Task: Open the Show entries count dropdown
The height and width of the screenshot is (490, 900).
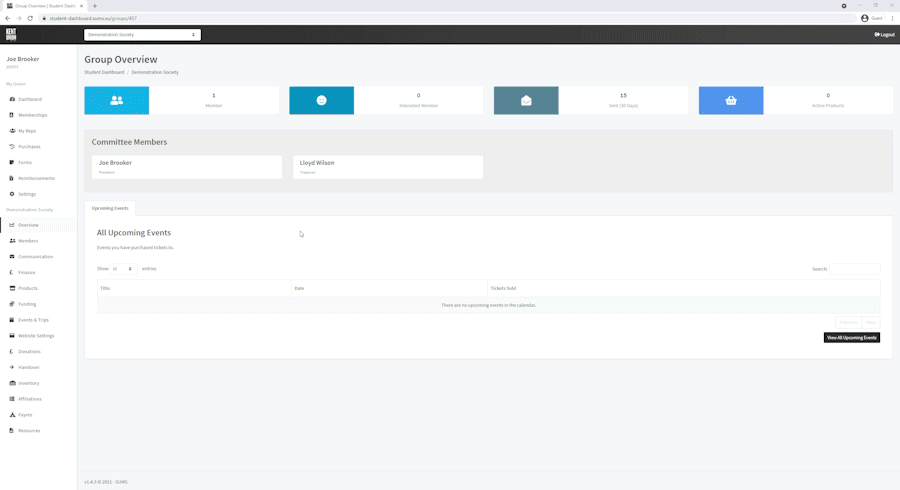Action: (x=123, y=269)
